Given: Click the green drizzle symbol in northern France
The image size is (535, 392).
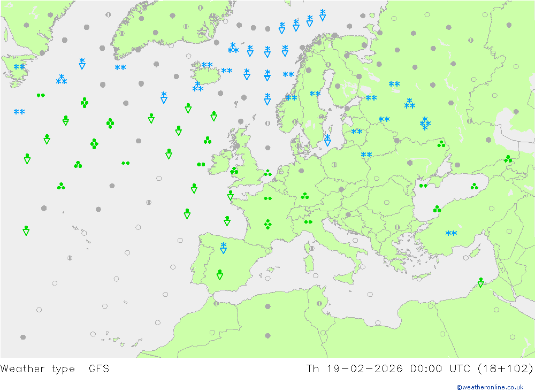Looking at the screenshot, I should point(268,198).
